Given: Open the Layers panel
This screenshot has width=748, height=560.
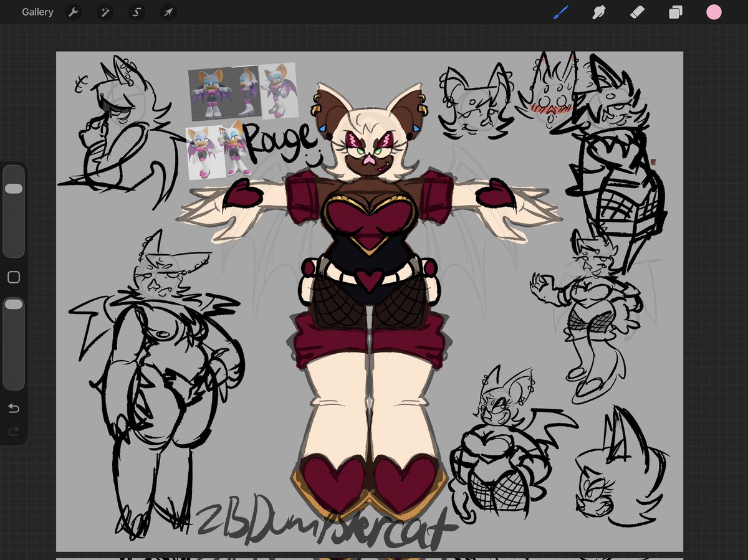Looking at the screenshot, I should coord(676,12).
